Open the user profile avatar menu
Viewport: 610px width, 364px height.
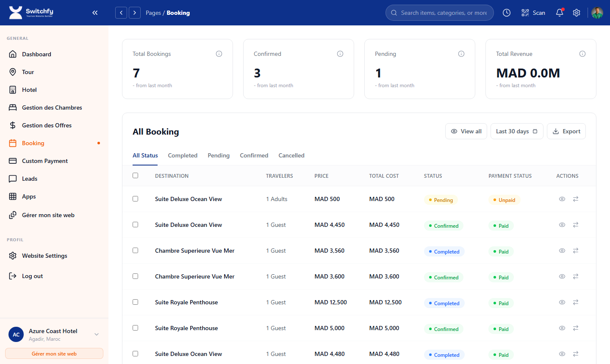pos(597,13)
